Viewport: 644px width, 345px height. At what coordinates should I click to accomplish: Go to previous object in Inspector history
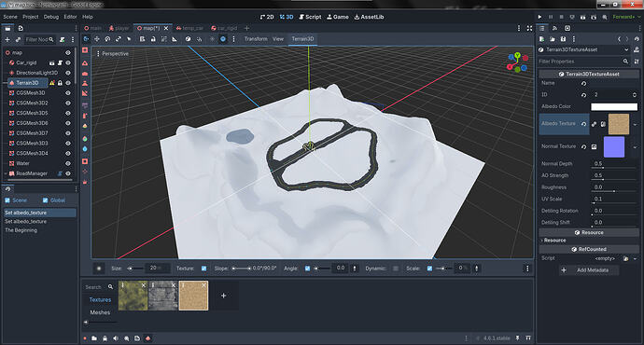click(x=619, y=39)
